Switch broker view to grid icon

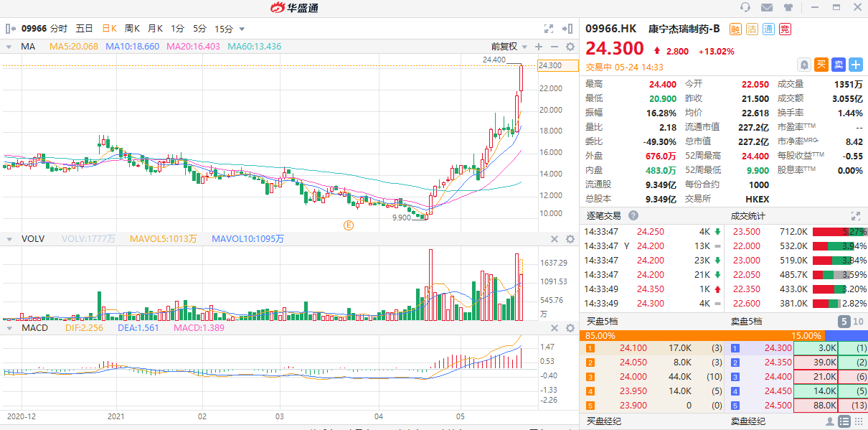(857, 421)
